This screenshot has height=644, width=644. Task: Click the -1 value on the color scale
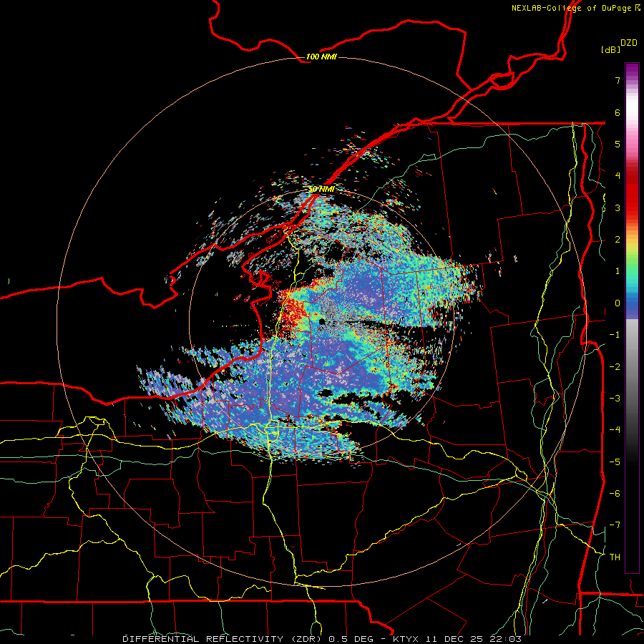point(615,335)
